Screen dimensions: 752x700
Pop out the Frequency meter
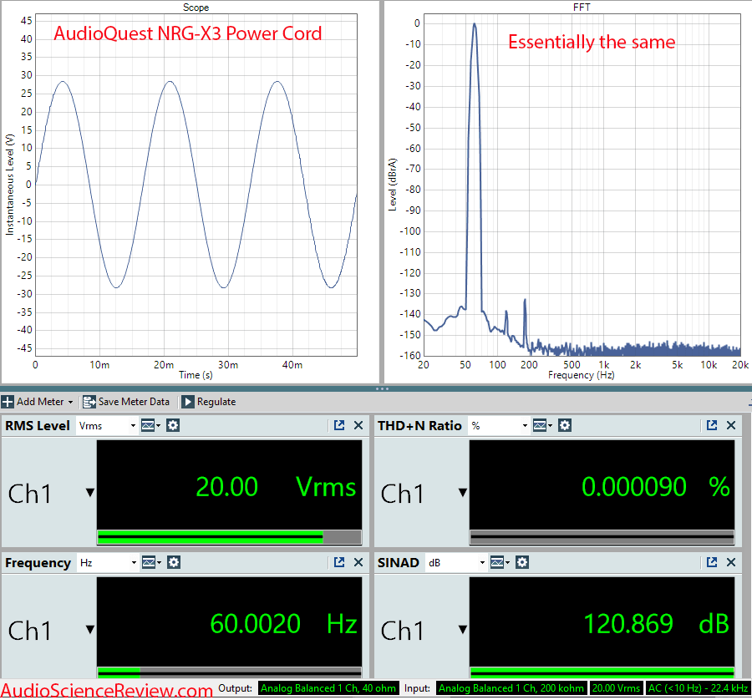339,562
